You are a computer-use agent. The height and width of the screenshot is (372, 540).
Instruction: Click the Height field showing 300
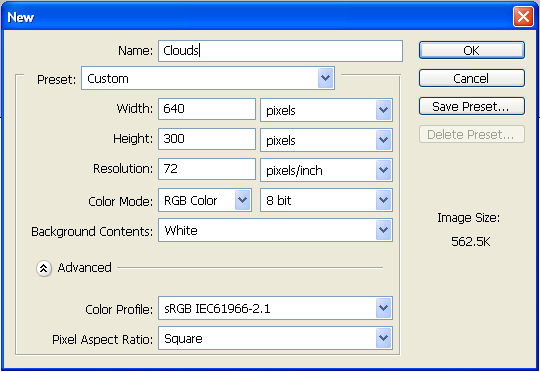(x=207, y=139)
